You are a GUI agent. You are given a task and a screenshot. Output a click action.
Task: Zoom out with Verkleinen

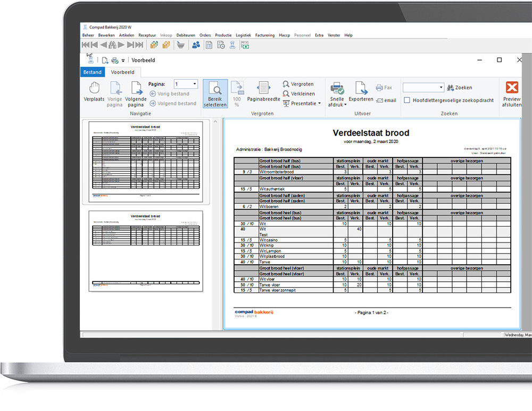pos(299,94)
